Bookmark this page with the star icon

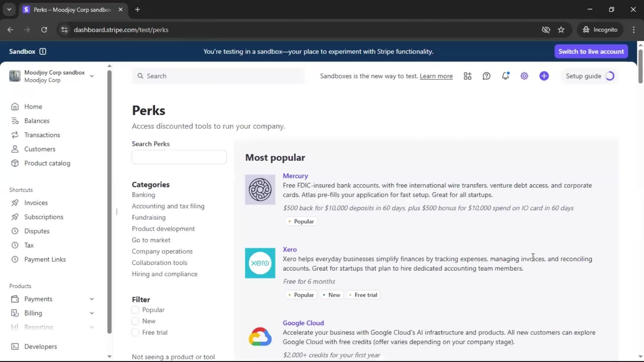[x=561, y=30]
